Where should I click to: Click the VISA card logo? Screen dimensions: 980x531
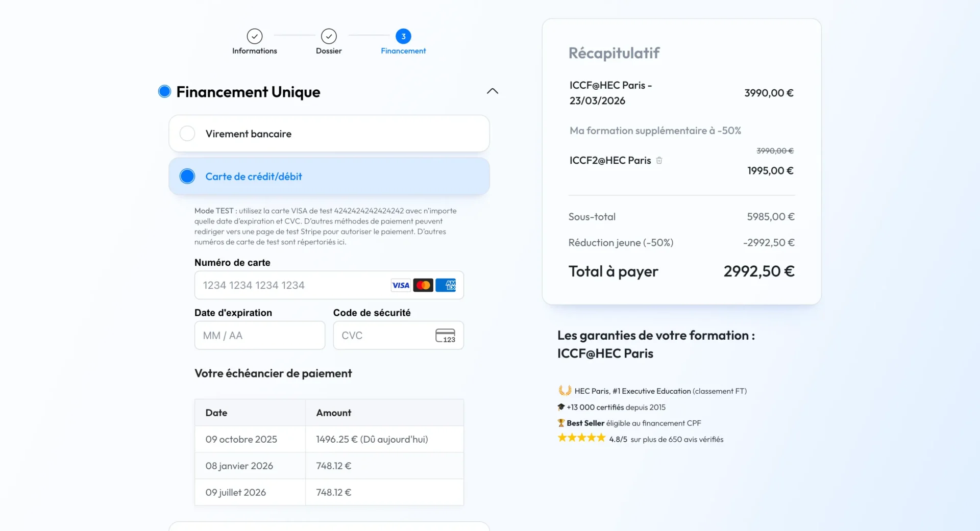pyautogui.click(x=401, y=285)
